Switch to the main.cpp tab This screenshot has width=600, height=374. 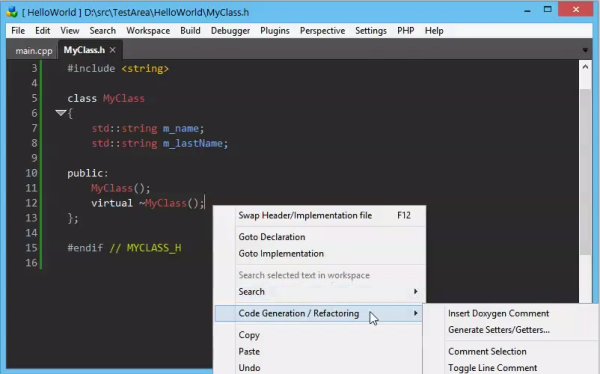pos(34,51)
